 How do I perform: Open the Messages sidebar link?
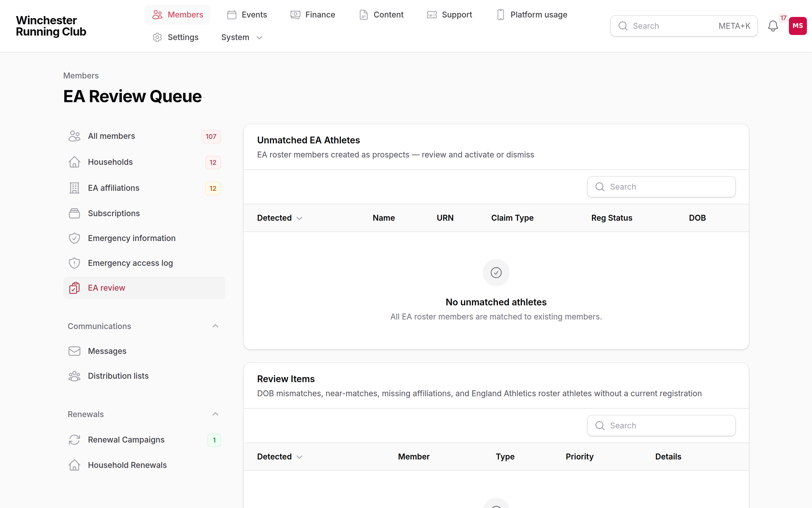[144, 351]
